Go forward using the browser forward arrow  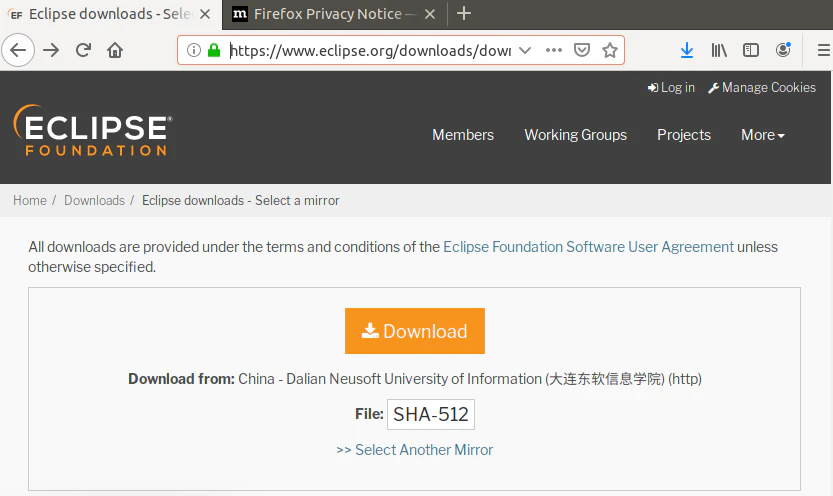pyautogui.click(x=51, y=50)
